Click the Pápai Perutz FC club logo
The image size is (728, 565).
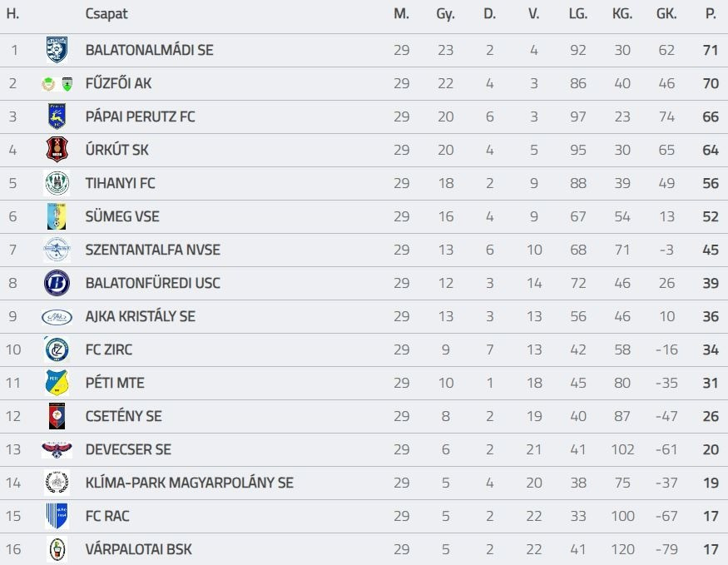(57, 116)
